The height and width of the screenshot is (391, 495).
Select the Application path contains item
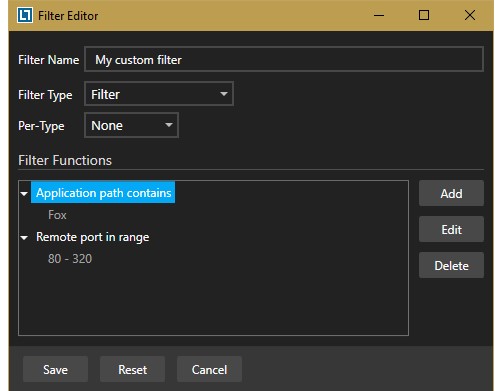click(x=103, y=193)
